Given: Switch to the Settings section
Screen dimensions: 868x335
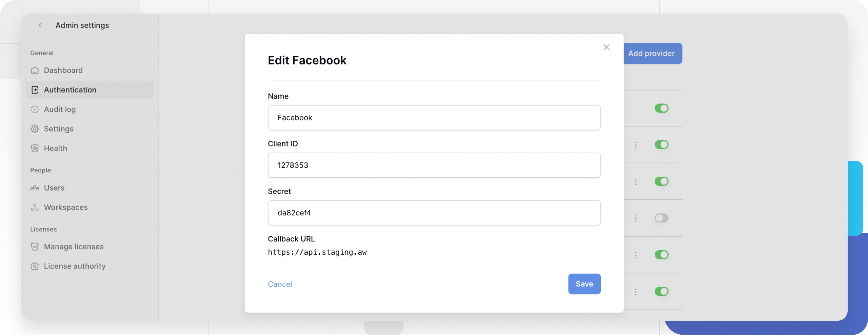Looking at the screenshot, I should tap(58, 129).
